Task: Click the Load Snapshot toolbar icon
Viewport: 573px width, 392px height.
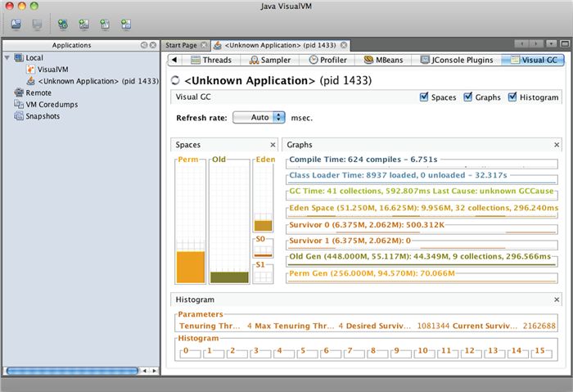Action: pos(16,24)
